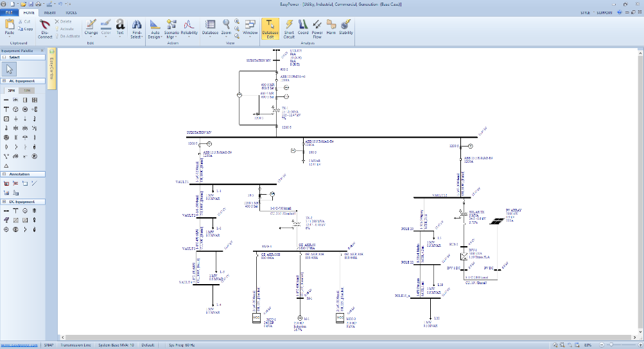Viewport: 644px width, 349px height.
Task: Click the Copy command
Action: pos(26,29)
